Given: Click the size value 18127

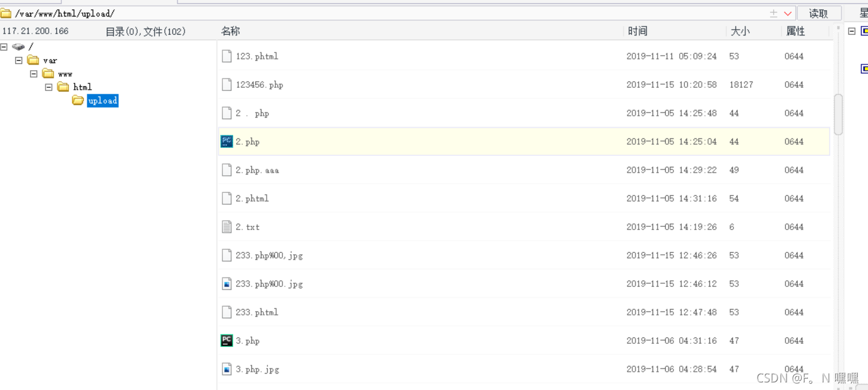Looking at the screenshot, I should click(741, 85).
